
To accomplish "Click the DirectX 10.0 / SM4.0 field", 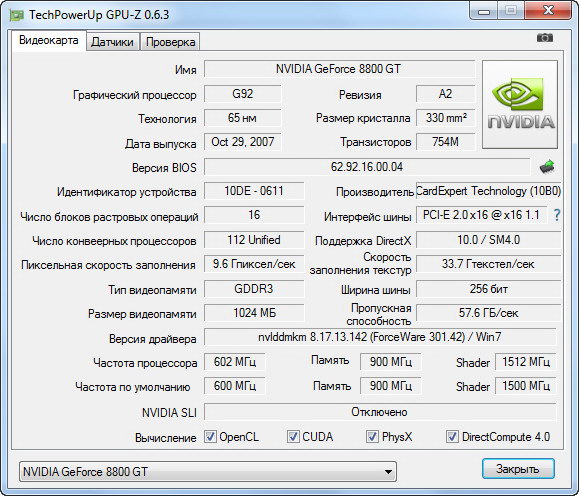I will pyautogui.click(x=489, y=240).
